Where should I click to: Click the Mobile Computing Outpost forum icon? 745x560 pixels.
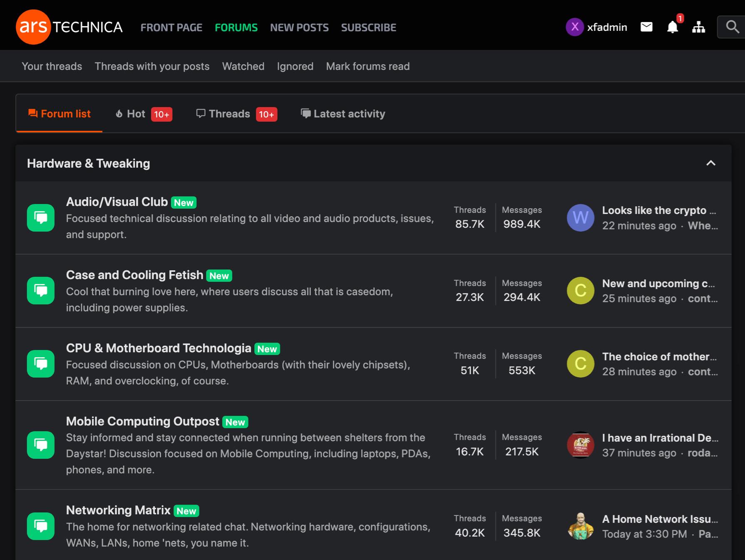42,445
